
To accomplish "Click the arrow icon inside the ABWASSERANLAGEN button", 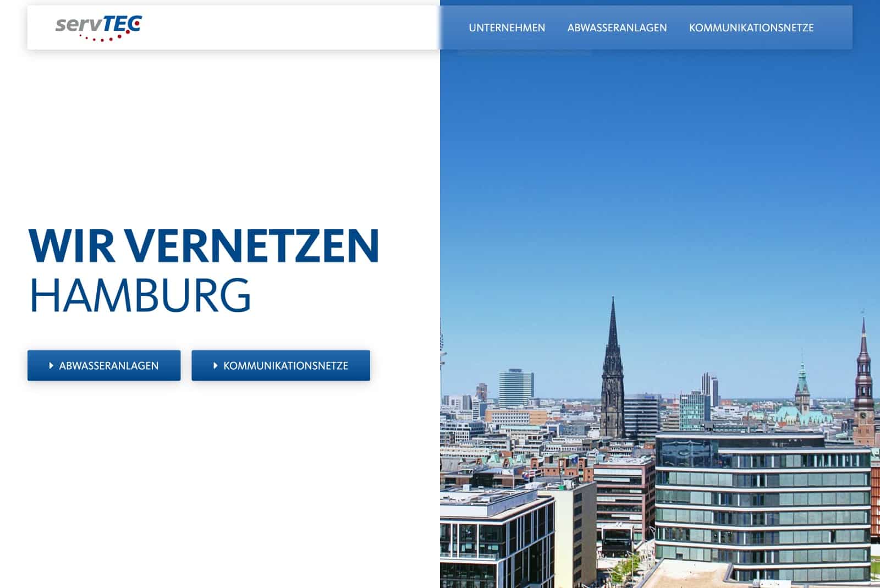I will [x=51, y=364].
